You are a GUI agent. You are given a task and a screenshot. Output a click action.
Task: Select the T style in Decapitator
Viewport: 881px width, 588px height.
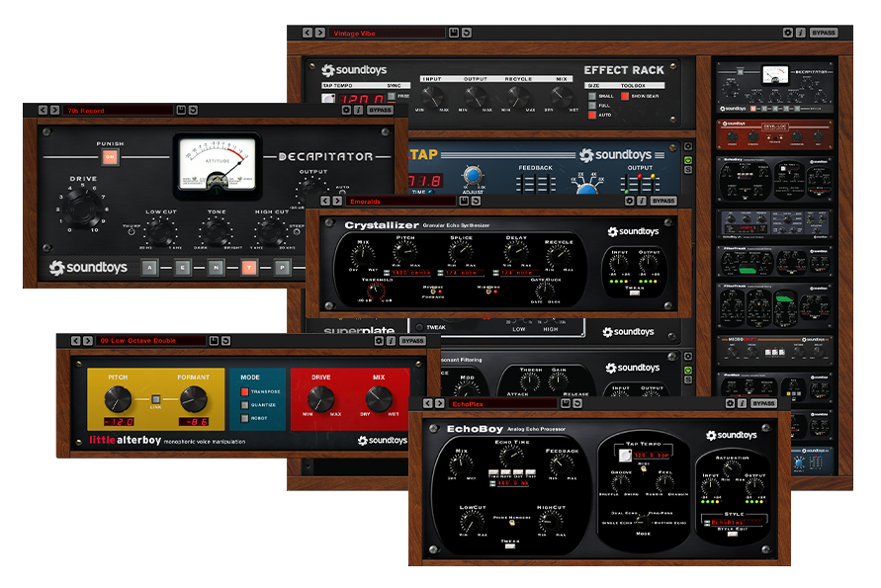(249, 268)
